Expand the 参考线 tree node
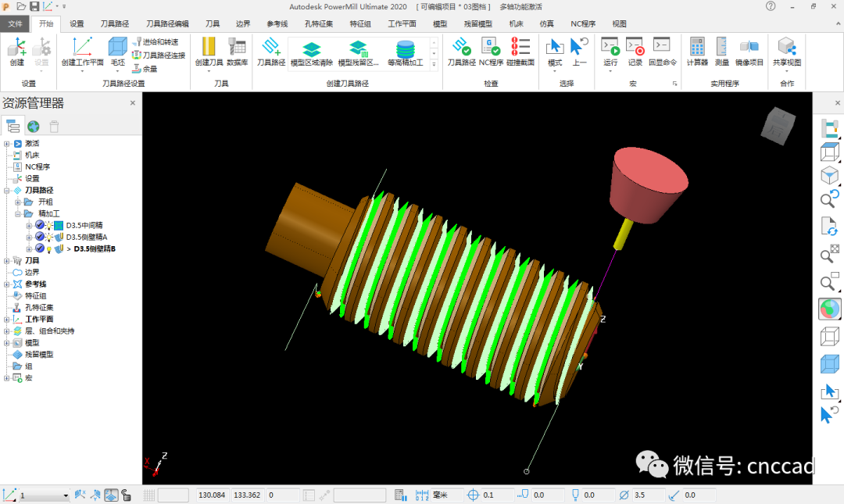This screenshot has width=844, height=504. pos(7,284)
